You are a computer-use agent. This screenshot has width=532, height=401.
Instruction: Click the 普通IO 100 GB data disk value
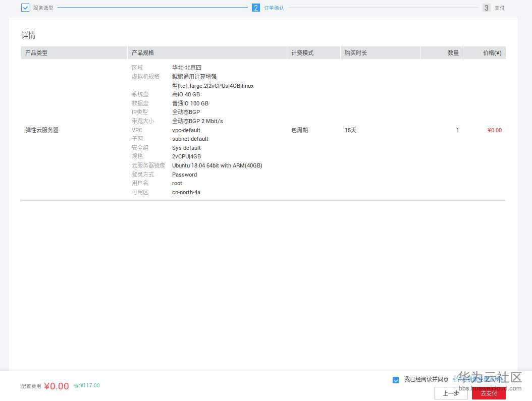coord(190,103)
